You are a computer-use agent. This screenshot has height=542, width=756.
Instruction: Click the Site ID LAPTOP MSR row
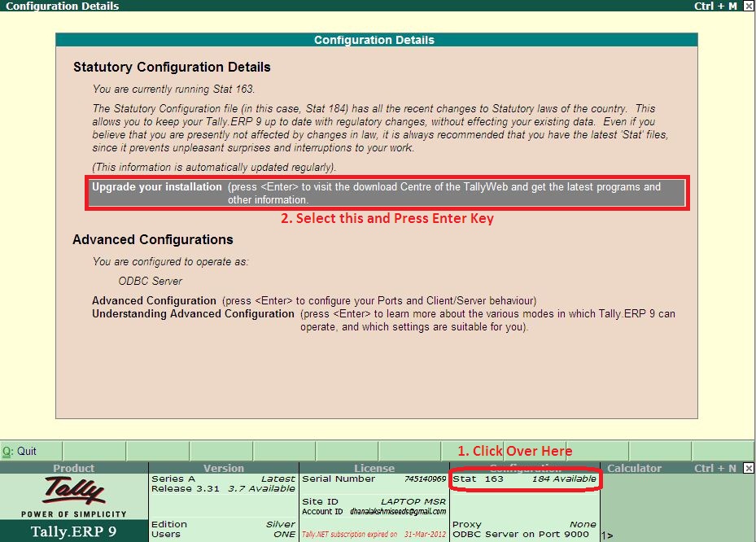374,501
